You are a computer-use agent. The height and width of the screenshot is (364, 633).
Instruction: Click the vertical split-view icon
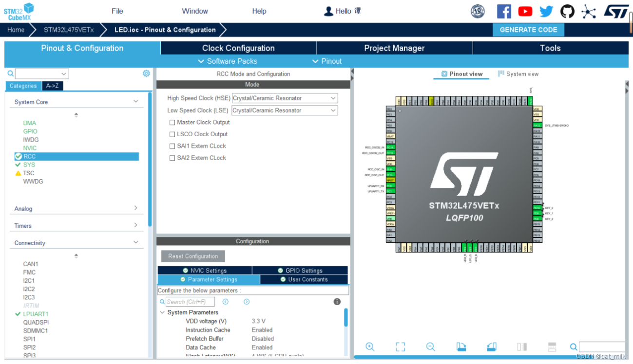tap(522, 347)
